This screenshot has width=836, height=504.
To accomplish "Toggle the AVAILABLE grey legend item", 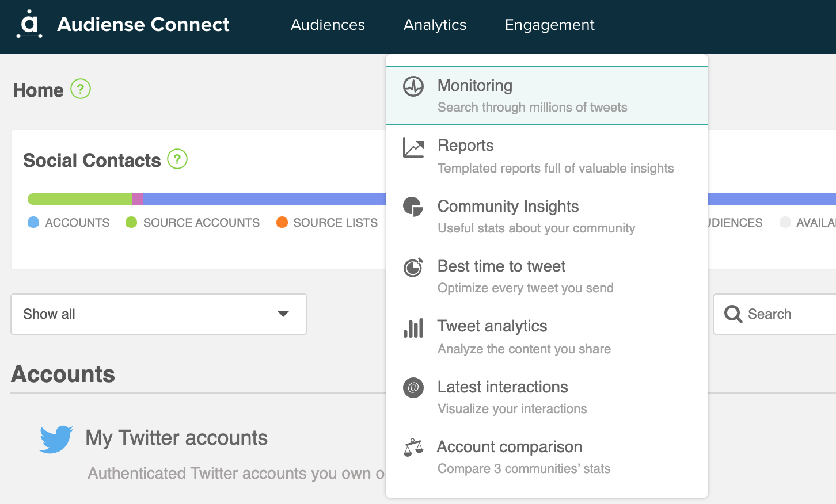I will click(807, 223).
